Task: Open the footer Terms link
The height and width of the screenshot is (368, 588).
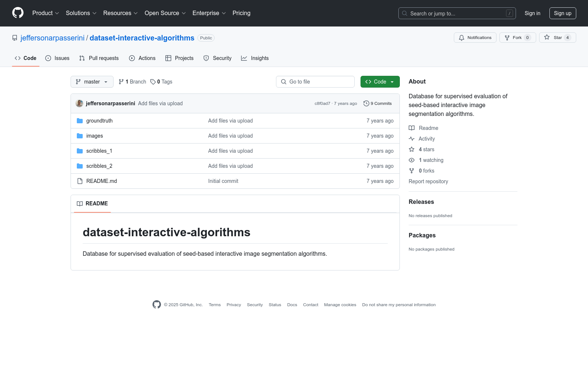Action: [215, 305]
